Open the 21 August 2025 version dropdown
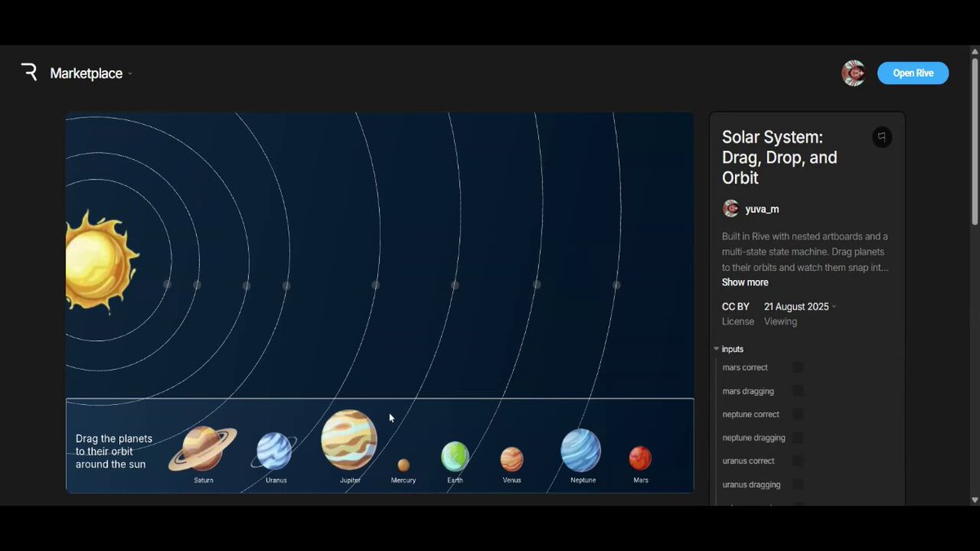 [800, 307]
